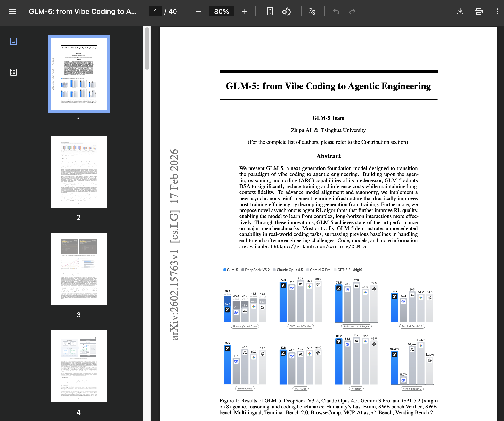Screen dimensions: 504x421
Task: Open page 4 thumbnail
Action: (78, 366)
